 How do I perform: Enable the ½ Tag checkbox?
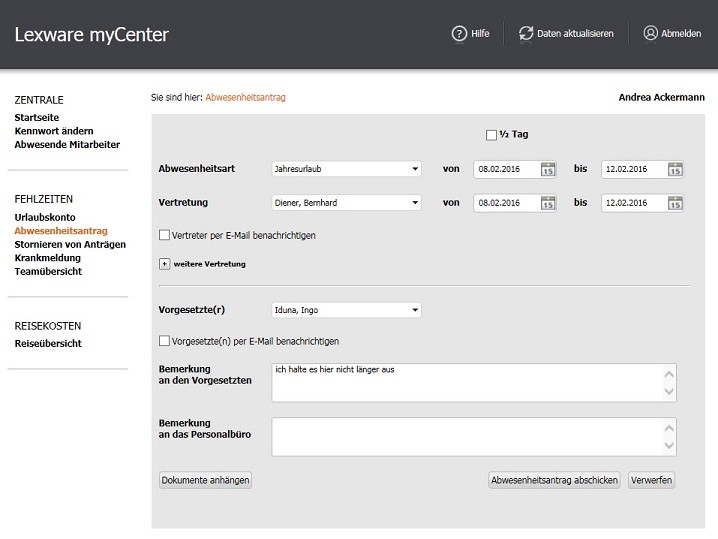coord(491,135)
